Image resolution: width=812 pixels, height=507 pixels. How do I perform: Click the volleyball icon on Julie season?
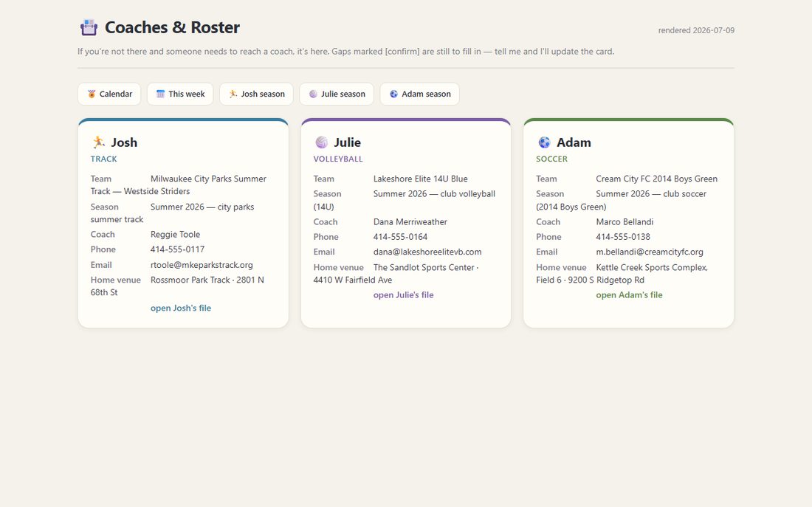pos(313,94)
